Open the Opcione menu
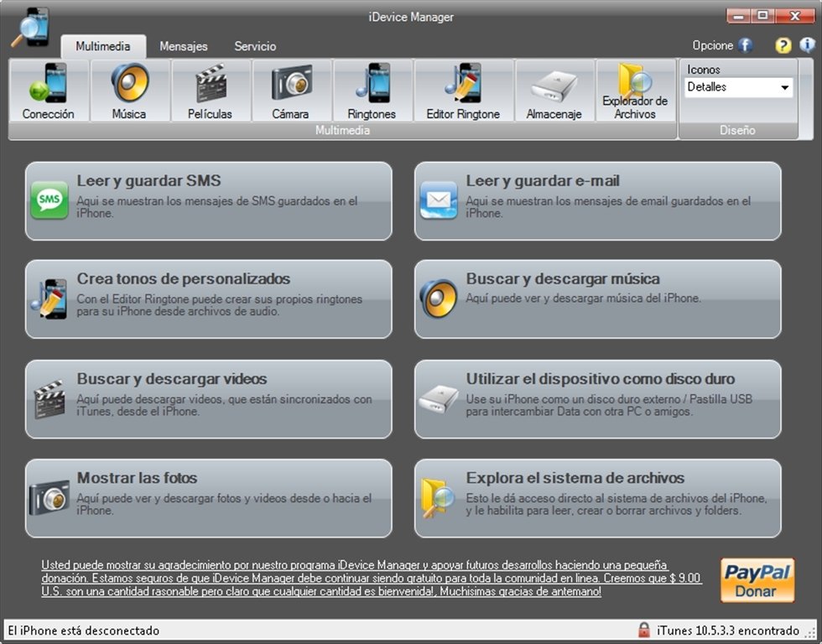822x644 pixels. pyautogui.click(x=713, y=45)
